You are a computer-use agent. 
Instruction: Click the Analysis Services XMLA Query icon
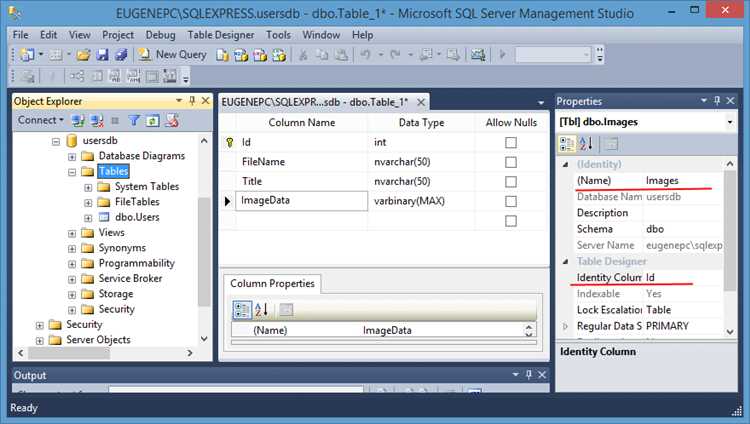point(278,55)
